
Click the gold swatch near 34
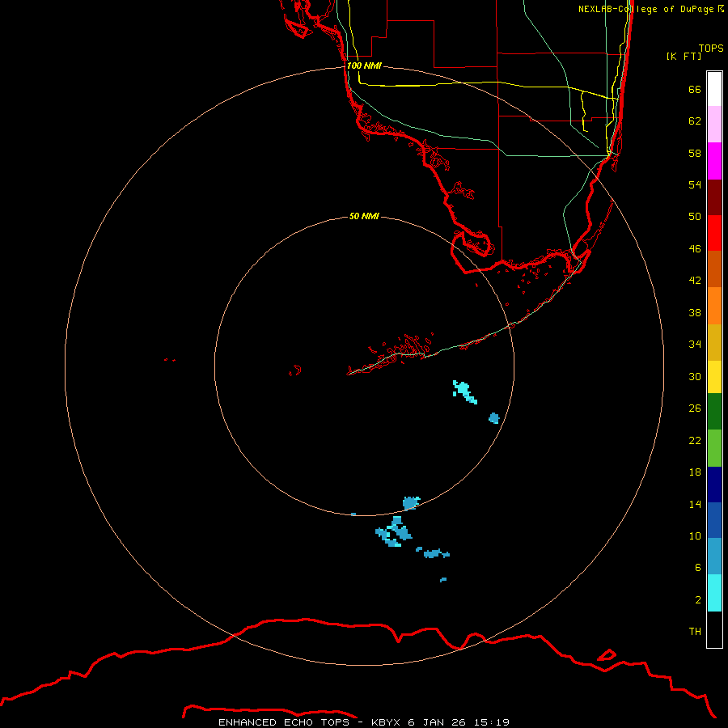[x=714, y=342]
